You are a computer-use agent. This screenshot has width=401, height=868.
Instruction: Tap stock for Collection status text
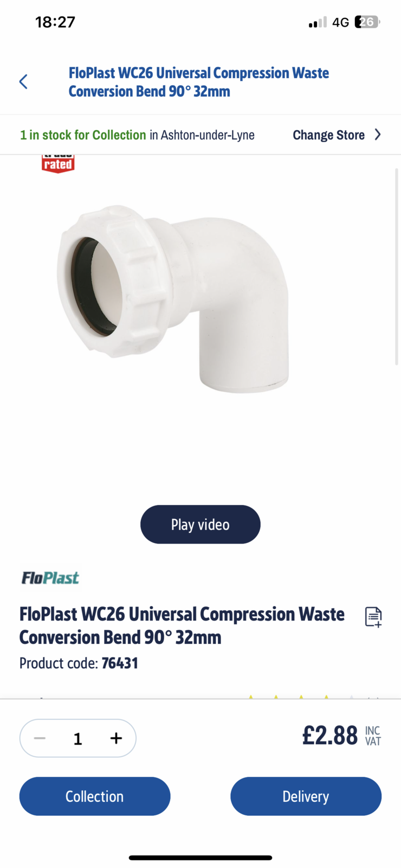point(83,135)
